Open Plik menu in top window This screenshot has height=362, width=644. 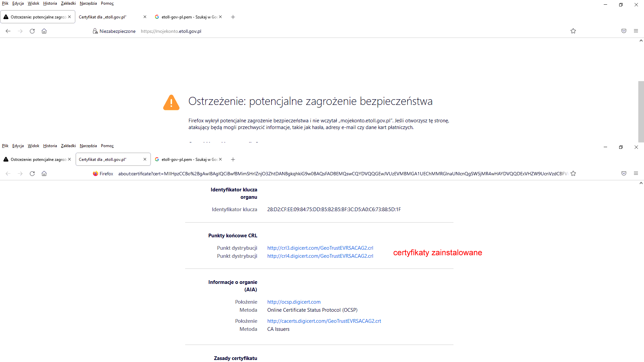click(x=5, y=3)
